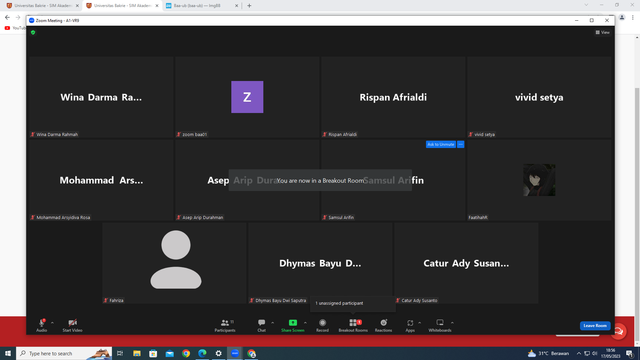The width and height of the screenshot is (640, 360).
Task: Open more options dots on Samsul Arifin tile
Action: pos(461,144)
